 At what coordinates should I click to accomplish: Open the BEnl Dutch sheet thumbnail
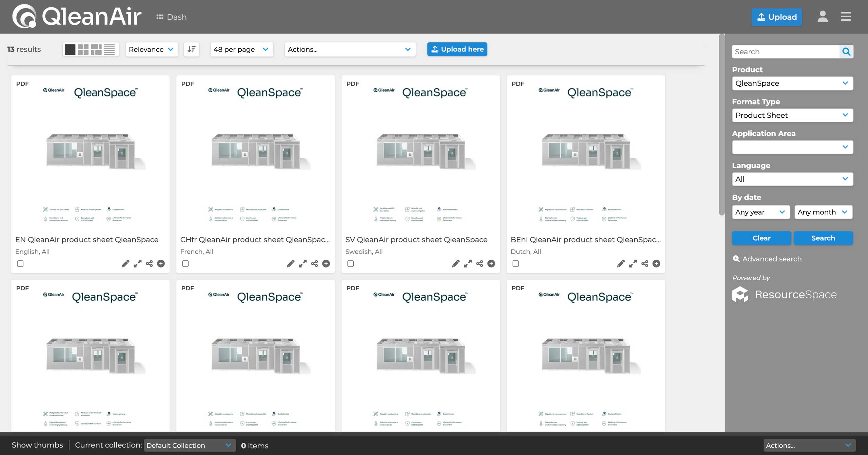(x=586, y=154)
